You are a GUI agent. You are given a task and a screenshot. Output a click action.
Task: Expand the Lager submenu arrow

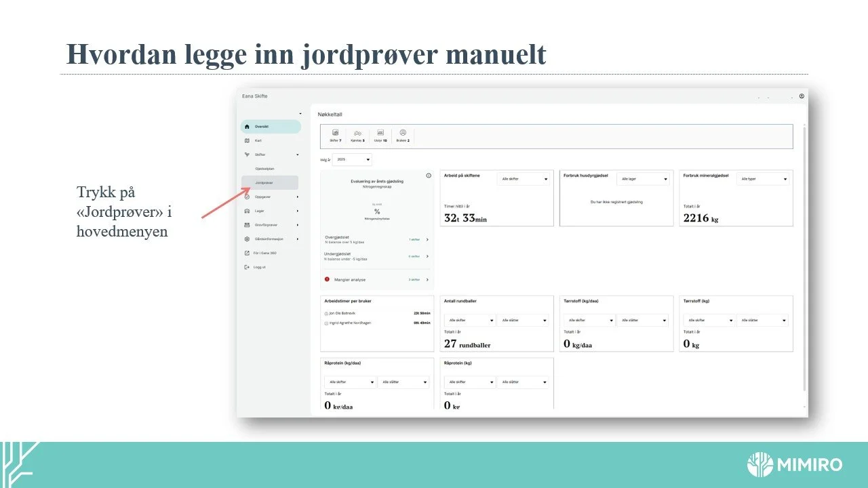297,211
